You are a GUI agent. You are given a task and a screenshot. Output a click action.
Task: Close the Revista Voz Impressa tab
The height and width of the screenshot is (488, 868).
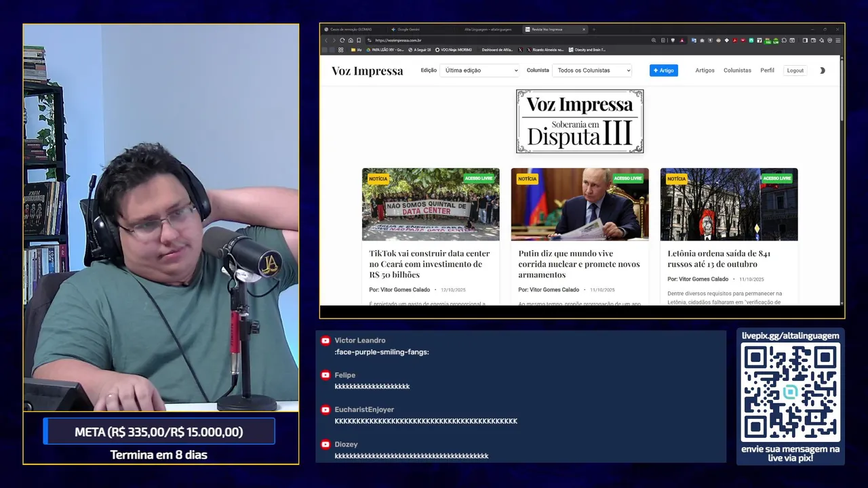pyautogui.click(x=584, y=30)
